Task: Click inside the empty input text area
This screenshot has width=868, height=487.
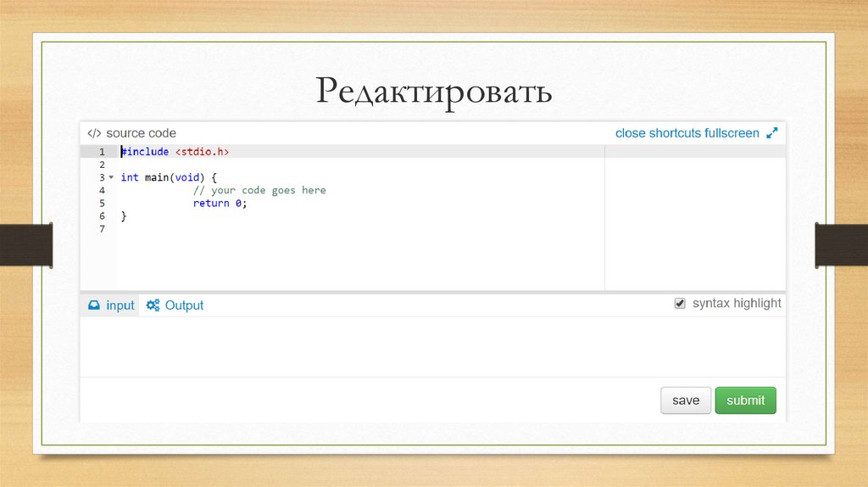Action: click(x=433, y=347)
